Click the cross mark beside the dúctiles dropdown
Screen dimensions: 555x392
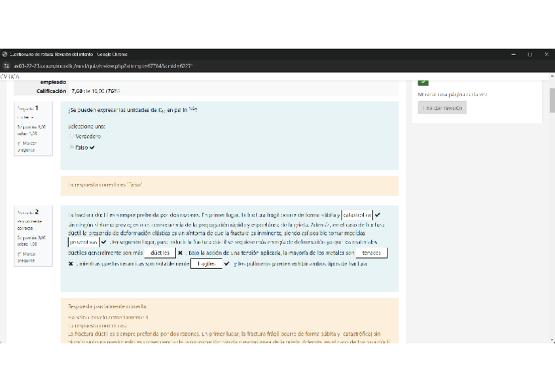click(180, 253)
